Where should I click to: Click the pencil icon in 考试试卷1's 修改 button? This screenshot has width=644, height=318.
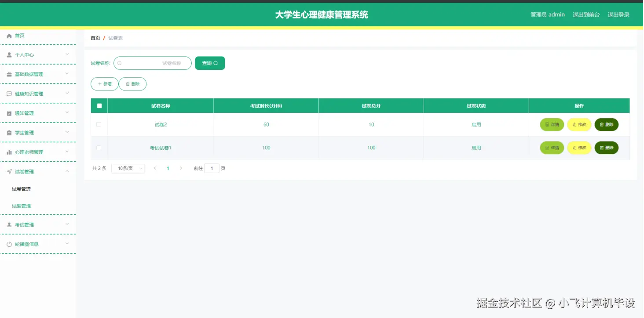tap(574, 148)
